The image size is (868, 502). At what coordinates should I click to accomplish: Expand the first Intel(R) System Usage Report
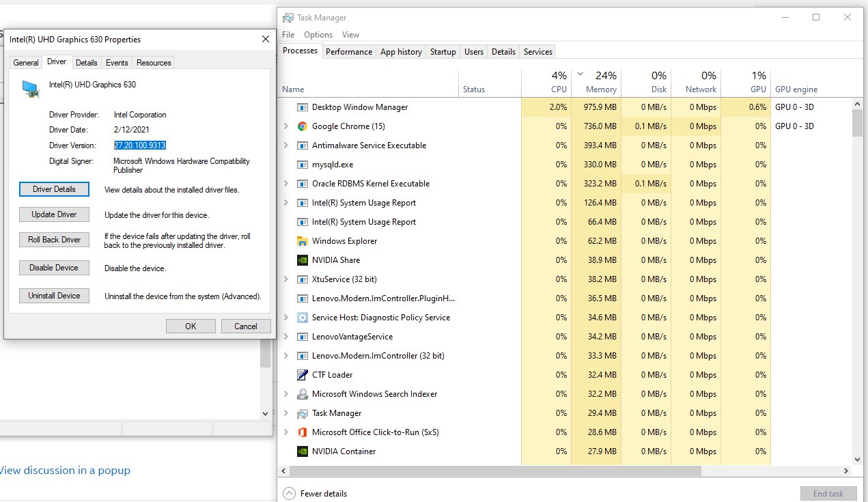(x=286, y=203)
